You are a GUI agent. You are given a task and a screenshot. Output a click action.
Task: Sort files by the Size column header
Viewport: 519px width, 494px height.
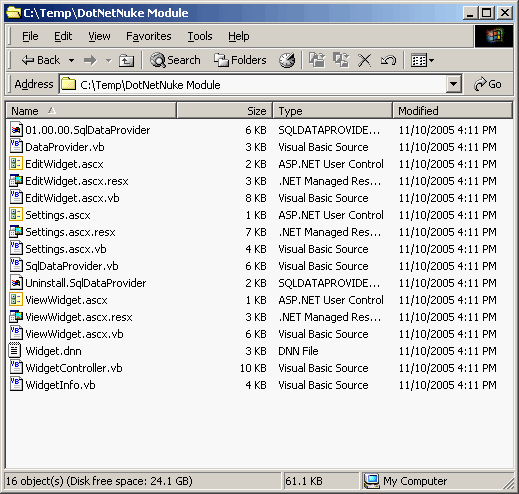click(225, 111)
